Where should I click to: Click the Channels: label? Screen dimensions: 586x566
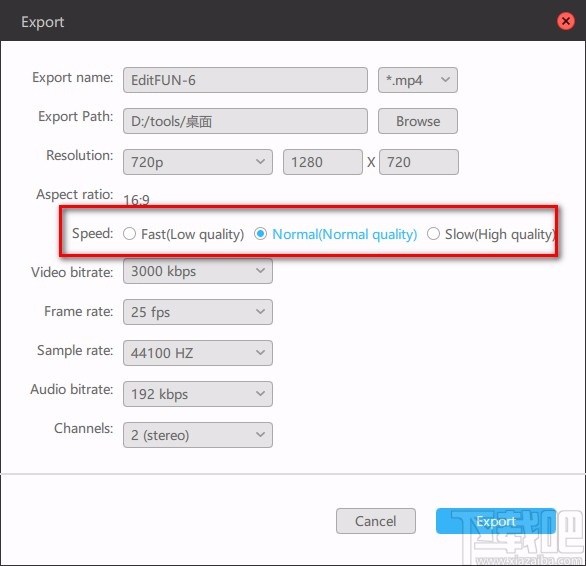pyautogui.click(x=84, y=428)
